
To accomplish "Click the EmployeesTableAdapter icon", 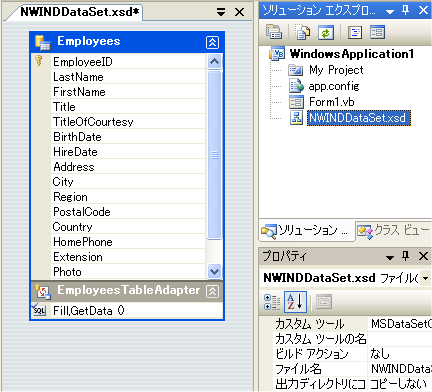I will pyautogui.click(x=43, y=292).
